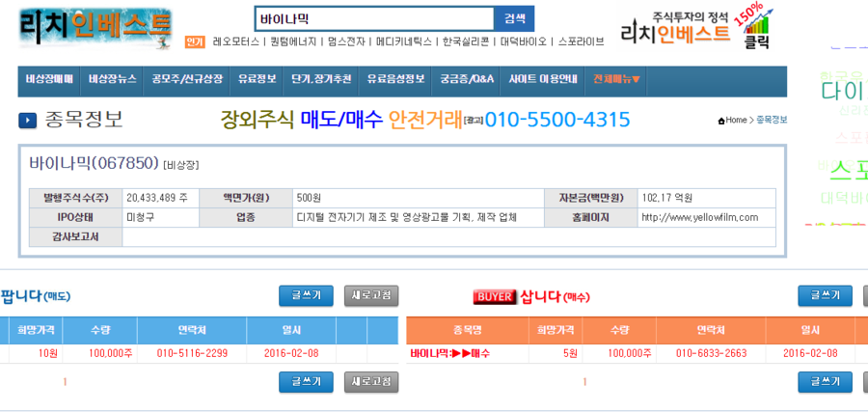The image size is (868, 412).
Task: Open popular stock 스포라이브
Action: pos(581,41)
